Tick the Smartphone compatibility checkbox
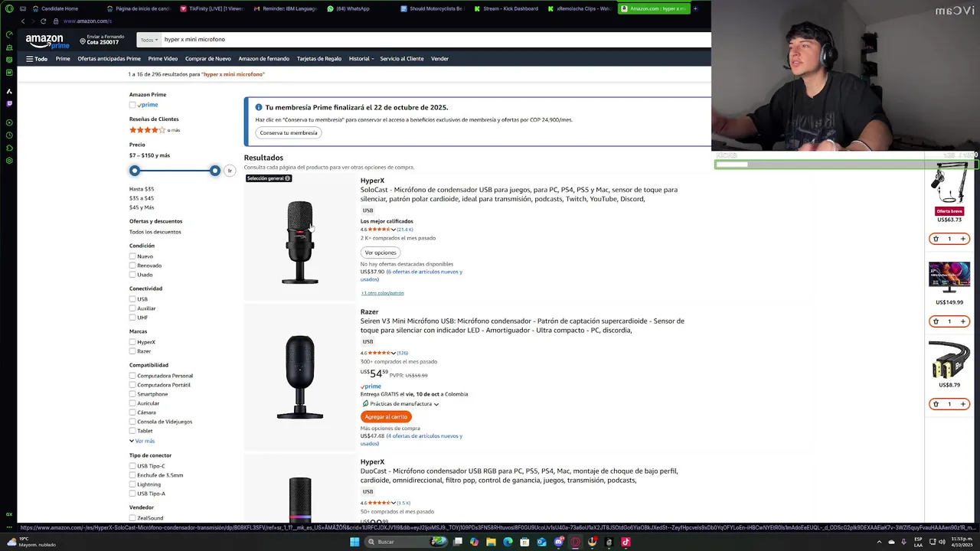 tap(132, 394)
